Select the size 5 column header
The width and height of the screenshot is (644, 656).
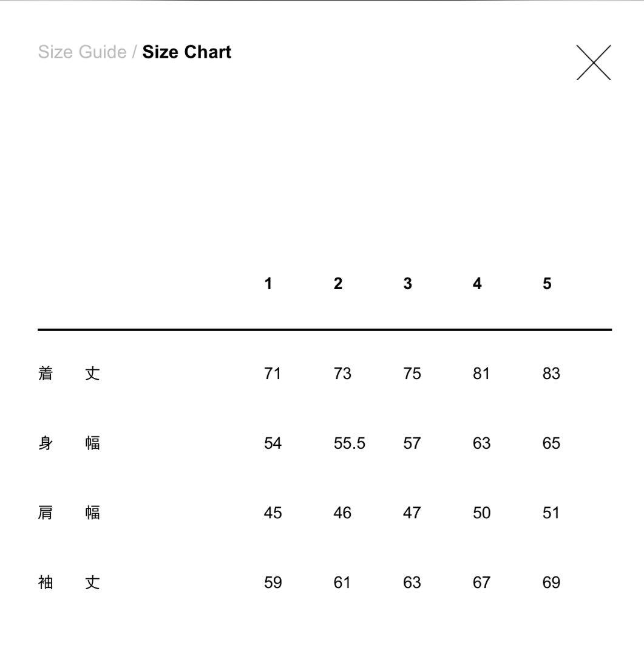click(x=547, y=284)
